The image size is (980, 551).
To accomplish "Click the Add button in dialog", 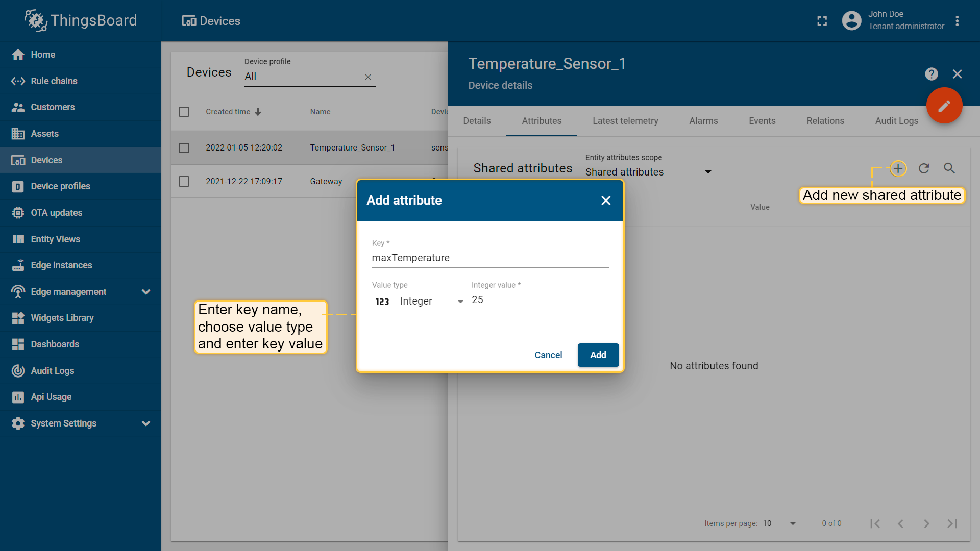I will (598, 355).
